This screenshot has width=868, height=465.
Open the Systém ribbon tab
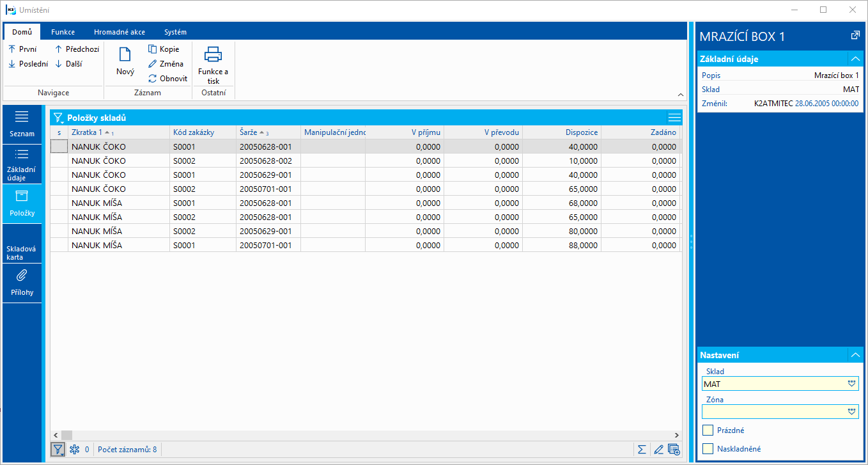click(175, 32)
